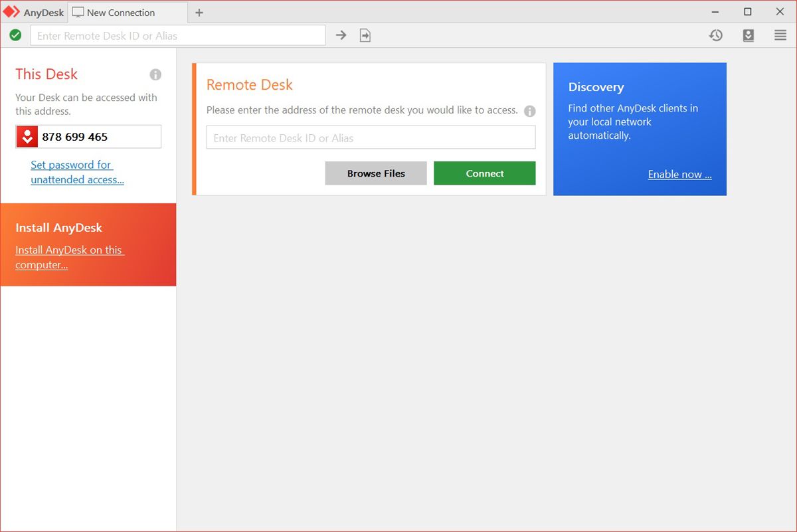Focus the Remote Desk ID input field
Screen dimensions: 797x532
tap(371, 137)
